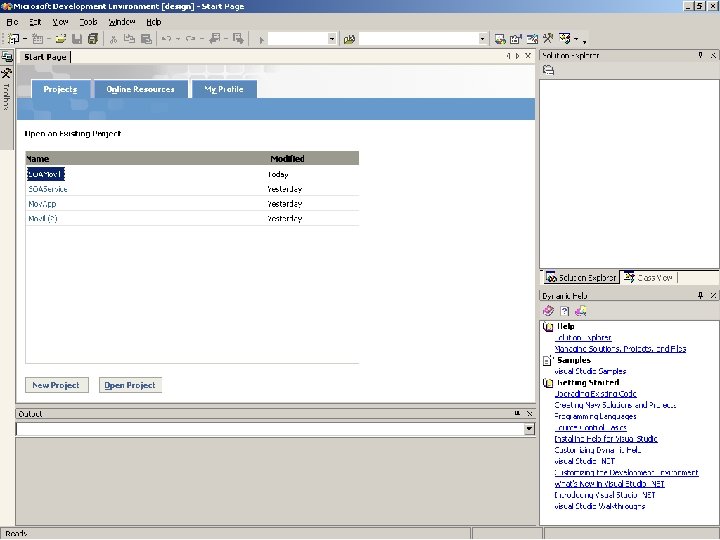Open the MovApp project link

[x=42, y=203]
